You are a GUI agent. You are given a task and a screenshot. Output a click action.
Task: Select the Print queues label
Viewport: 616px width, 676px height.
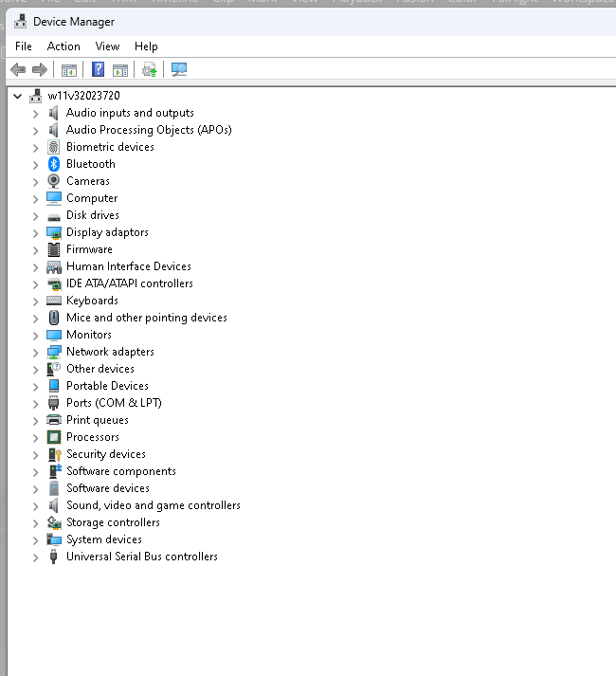98,420
